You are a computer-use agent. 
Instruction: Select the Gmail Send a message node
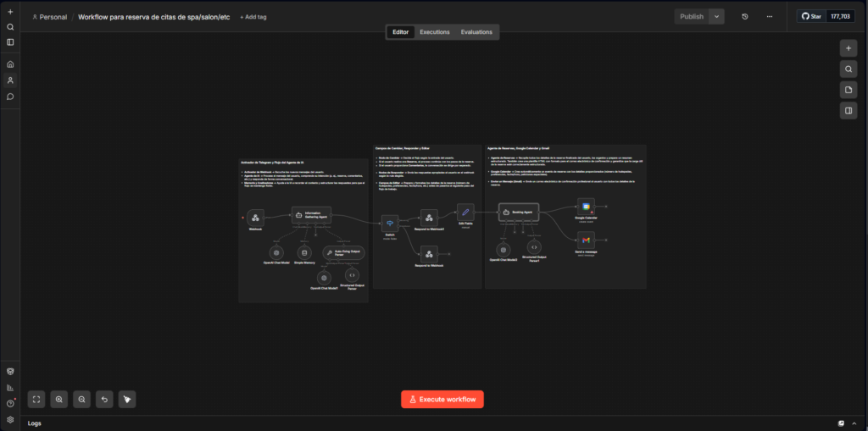[x=587, y=240]
